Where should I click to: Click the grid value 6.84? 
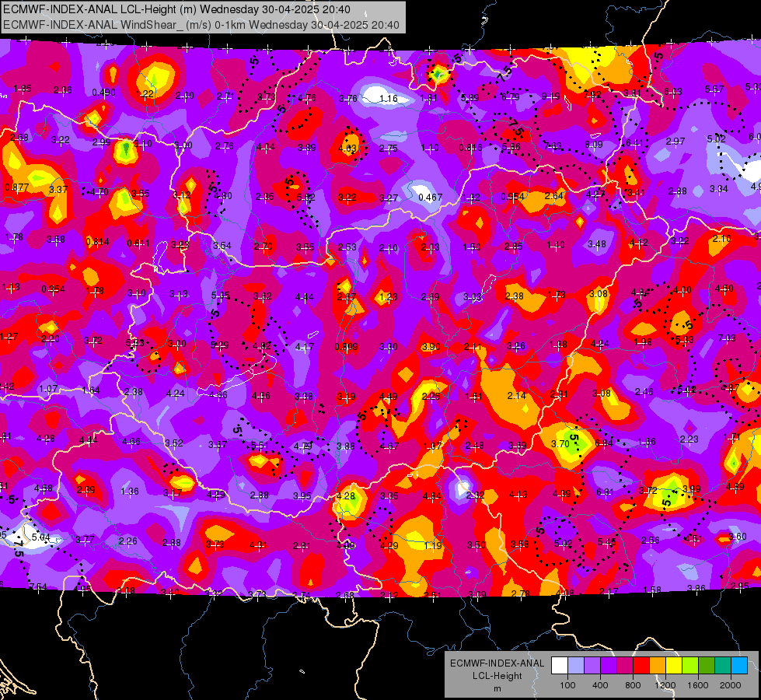click(603, 443)
